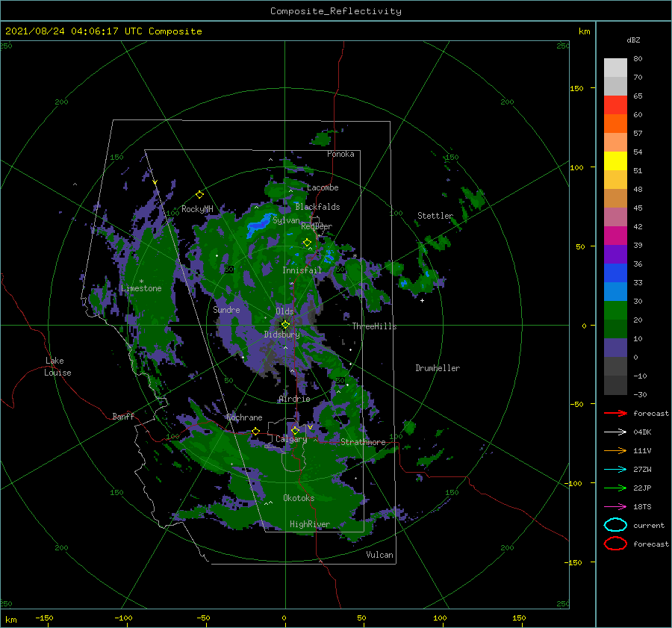Viewport: 672px width, 628px height.
Task: Click the Sylvan label on map
Action: point(286,220)
